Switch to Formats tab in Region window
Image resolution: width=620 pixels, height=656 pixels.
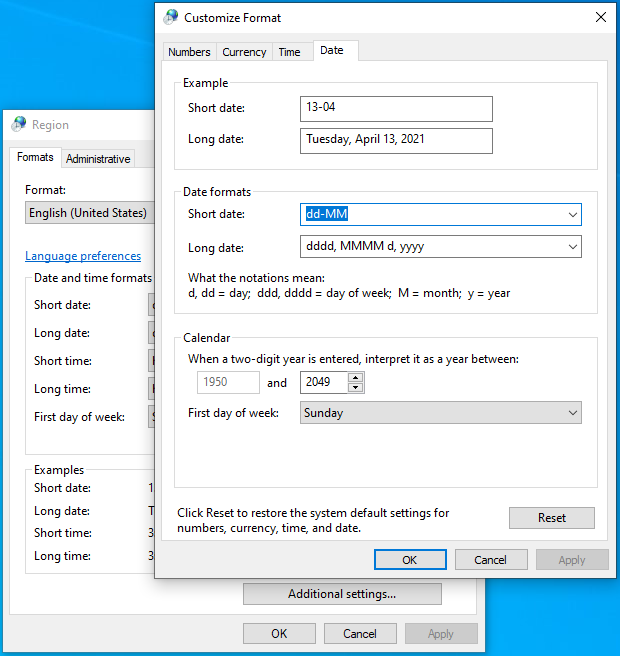[35, 157]
